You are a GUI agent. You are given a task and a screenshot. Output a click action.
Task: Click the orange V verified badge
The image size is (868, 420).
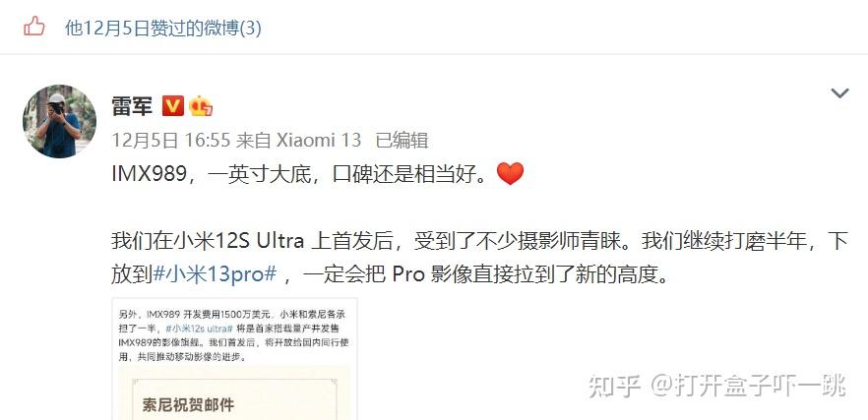pos(173,105)
